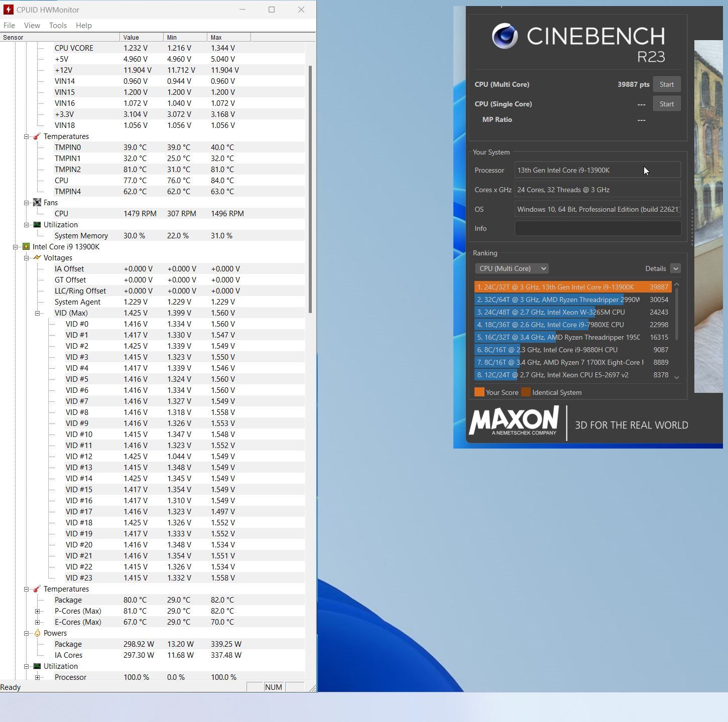Click the fan icon next to Fans

(x=37, y=203)
